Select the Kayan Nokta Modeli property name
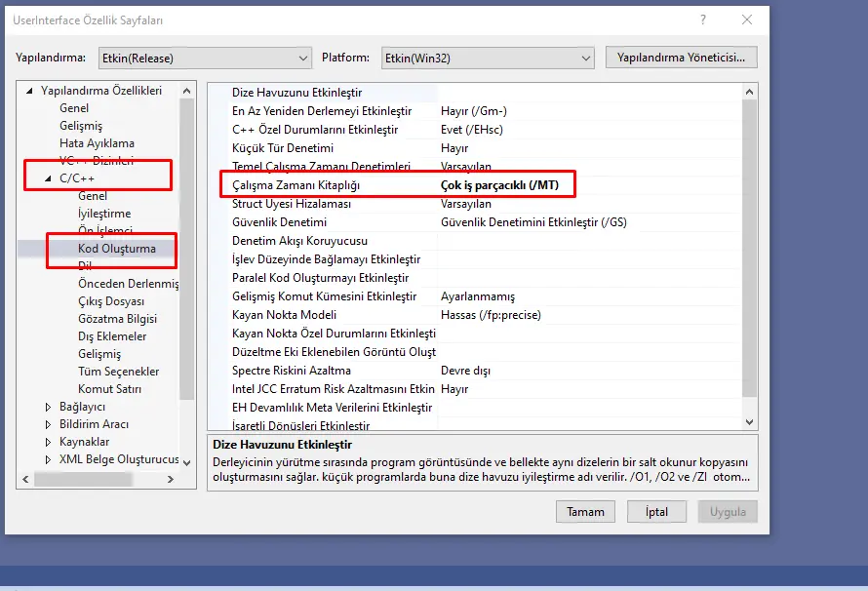 tap(285, 315)
